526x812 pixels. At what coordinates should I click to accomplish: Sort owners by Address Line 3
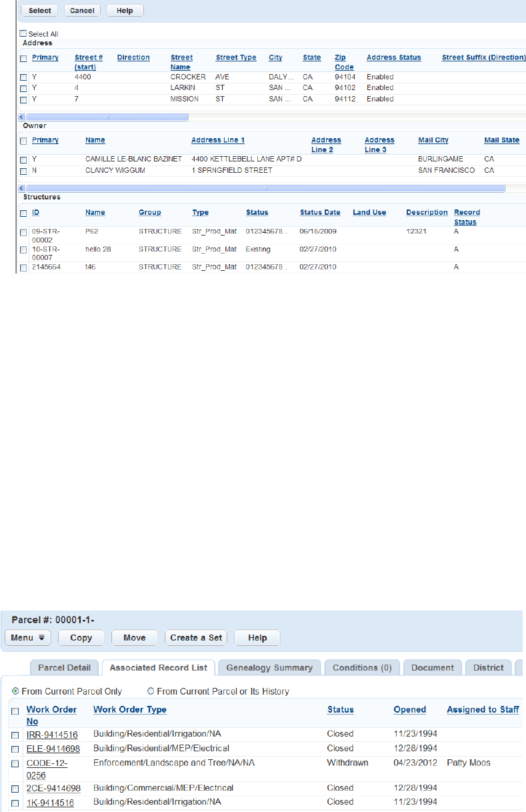pyautogui.click(x=379, y=145)
